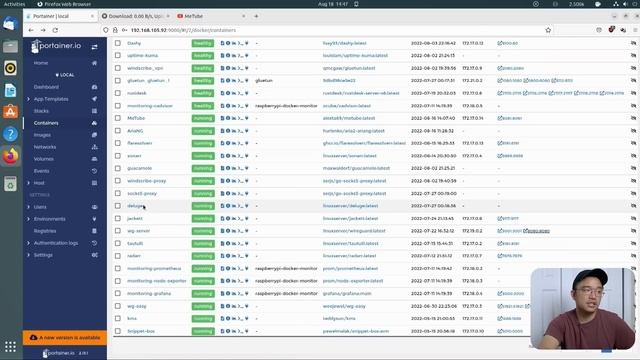Click attach icon for MeTube container
Screen dimensions: 640x360
247,118
